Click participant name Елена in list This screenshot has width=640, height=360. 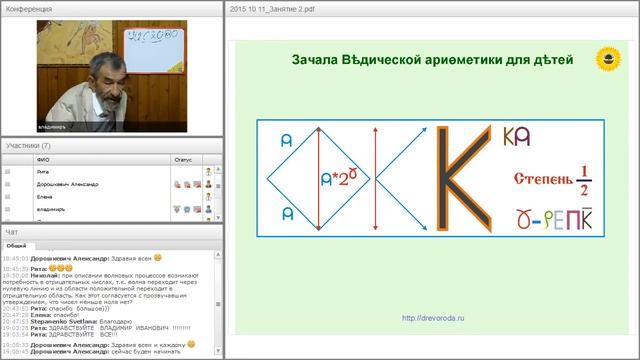click(44, 197)
